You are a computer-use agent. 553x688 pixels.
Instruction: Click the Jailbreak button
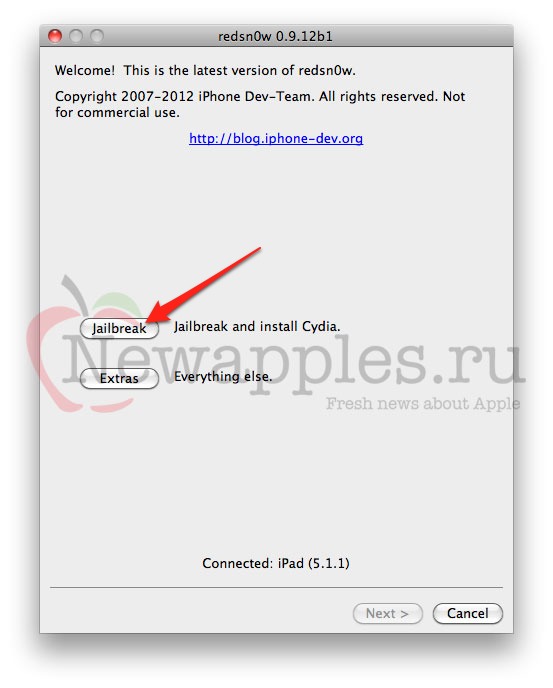119,328
